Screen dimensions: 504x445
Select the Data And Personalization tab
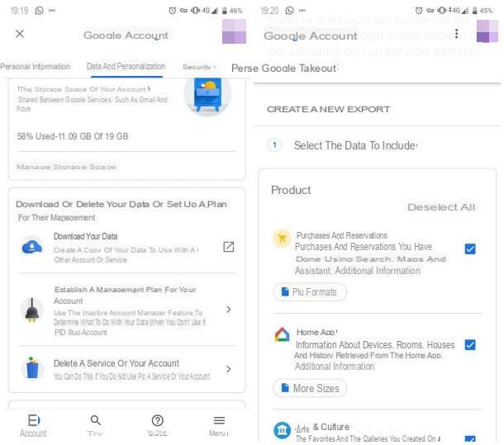[x=126, y=66]
